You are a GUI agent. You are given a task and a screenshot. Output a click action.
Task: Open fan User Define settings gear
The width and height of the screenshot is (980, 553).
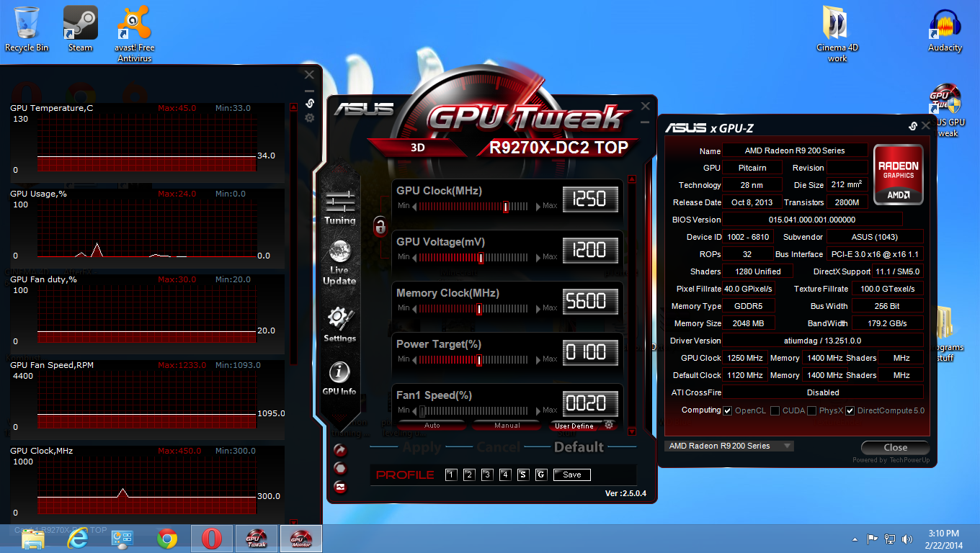609,425
